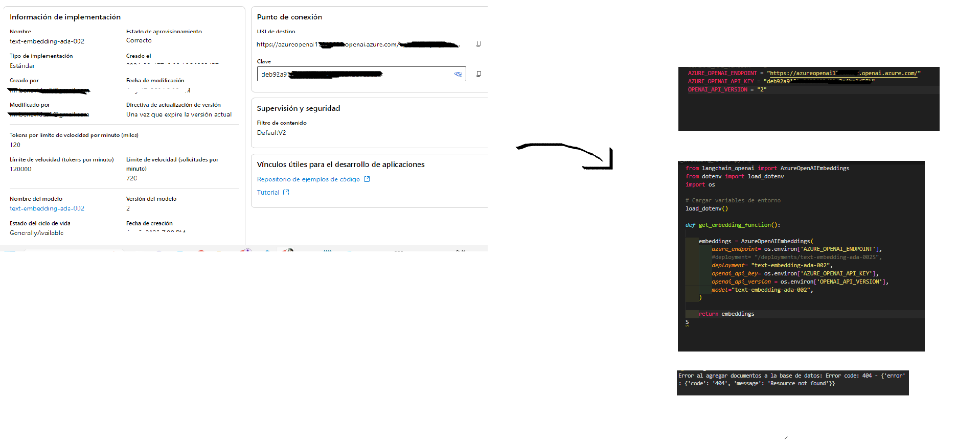The width and height of the screenshot is (980, 445).
Task: Select the deployment name text-embedding-ada-002 under Nombre
Action: pos(47,41)
